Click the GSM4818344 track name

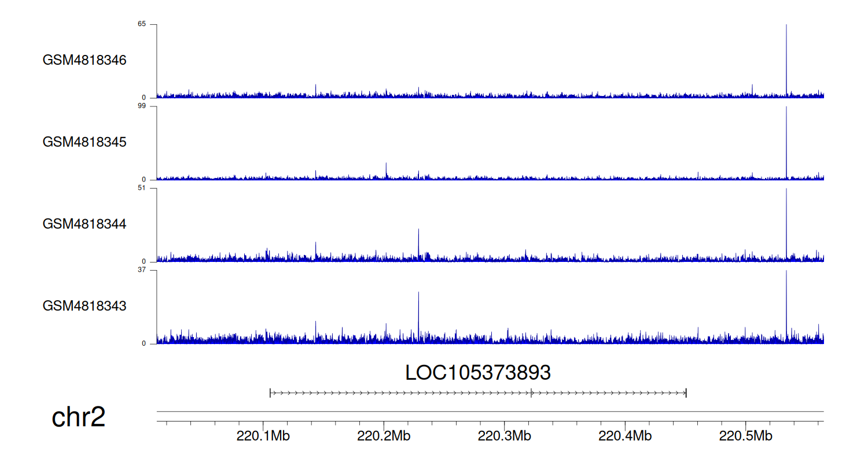(x=84, y=224)
